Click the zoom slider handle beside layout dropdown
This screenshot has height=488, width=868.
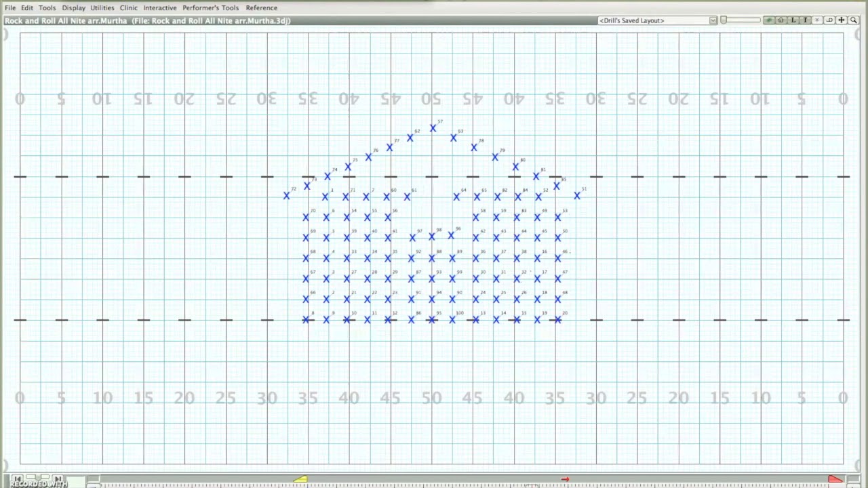[x=724, y=20]
